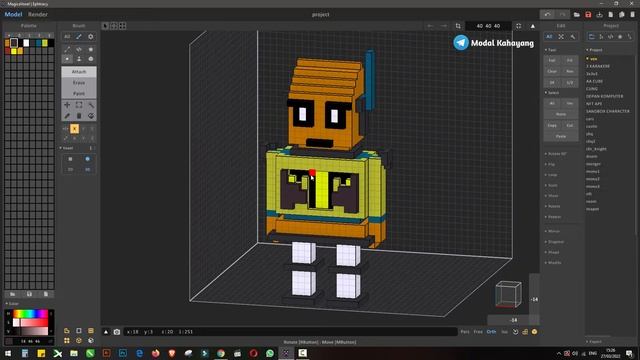
Task: Click the save-as download icon
Action: click(x=599, y=15)
